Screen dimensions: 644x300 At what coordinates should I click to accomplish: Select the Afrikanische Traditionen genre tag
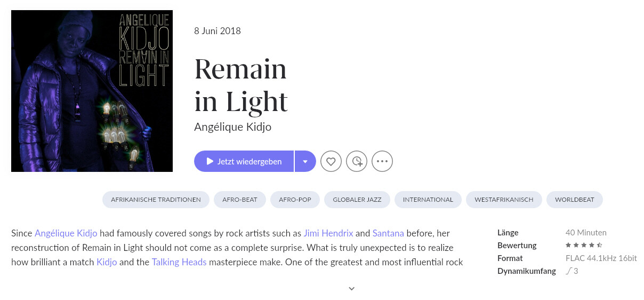[x=156, y=200]
